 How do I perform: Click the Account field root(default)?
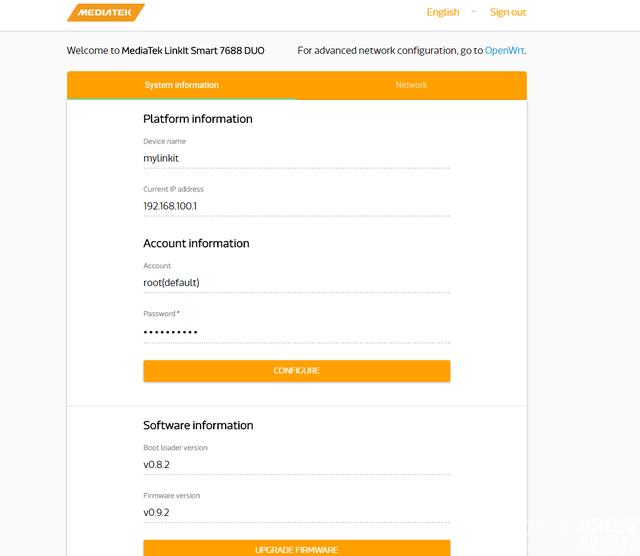(x=297, y=282)
